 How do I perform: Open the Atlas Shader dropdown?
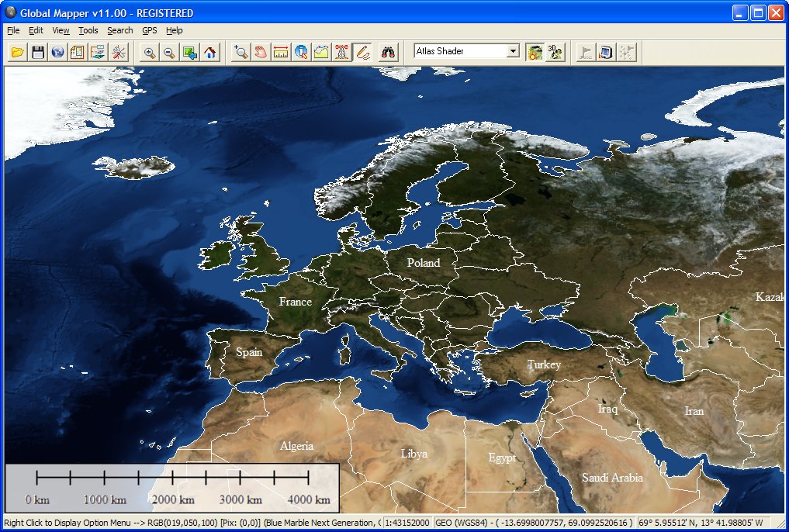pos(514,50)
